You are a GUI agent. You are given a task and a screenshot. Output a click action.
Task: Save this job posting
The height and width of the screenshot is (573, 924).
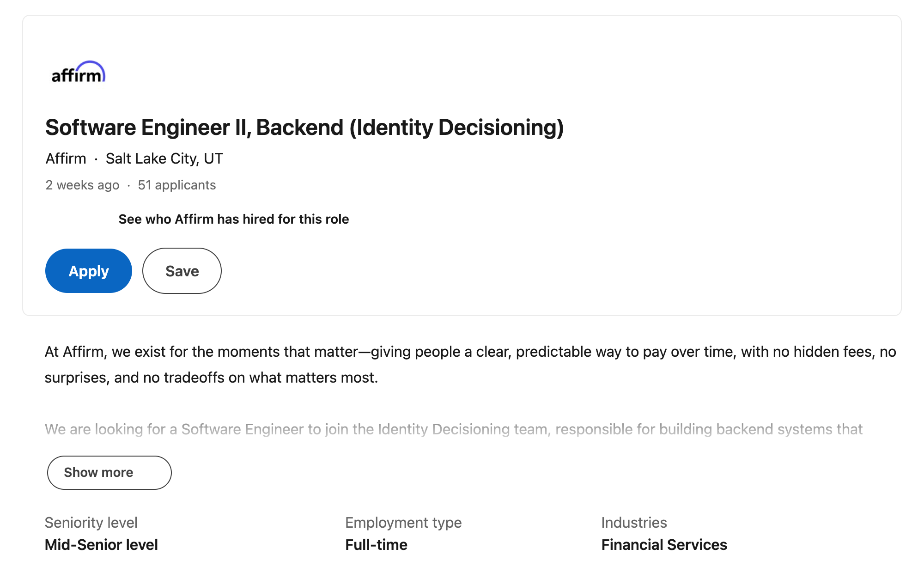point(182,271)
